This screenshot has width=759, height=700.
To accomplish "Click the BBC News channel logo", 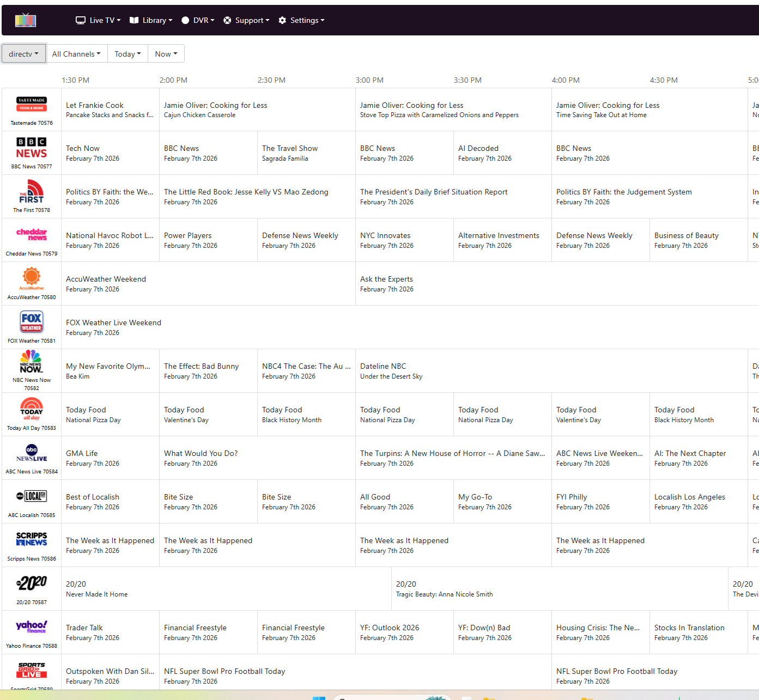I will [x=32, y=148].
